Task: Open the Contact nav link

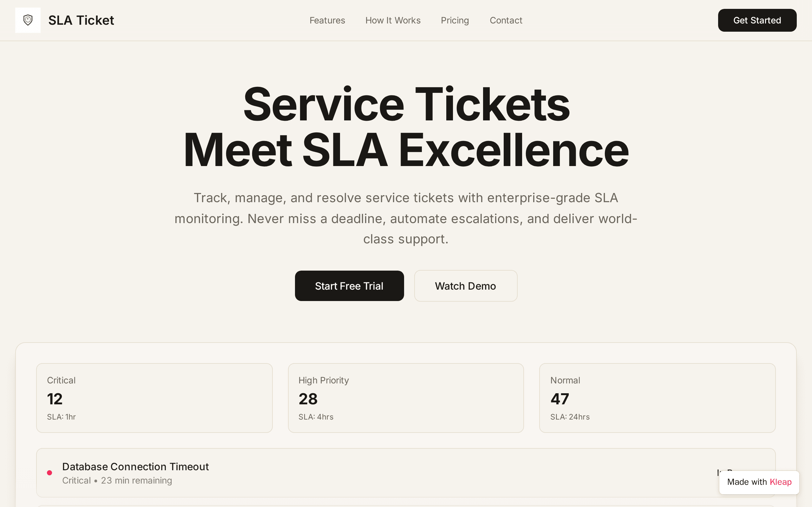Action: pyautogui.click(x=506, y=21)
